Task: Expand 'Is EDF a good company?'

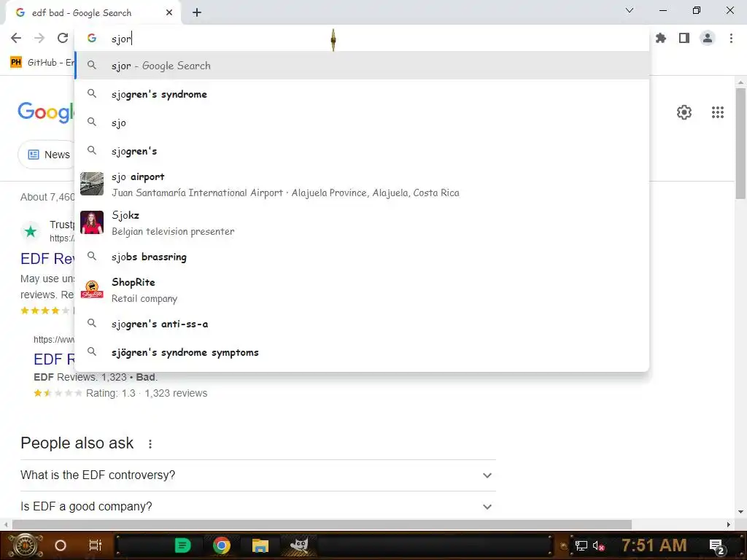Action: [x=258, y=506]
